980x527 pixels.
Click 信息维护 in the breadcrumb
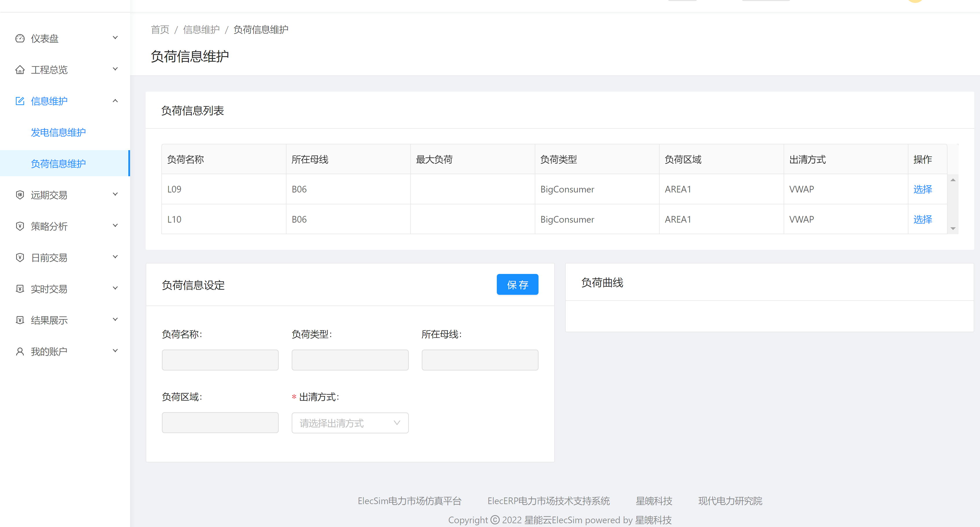click(201, 30)
